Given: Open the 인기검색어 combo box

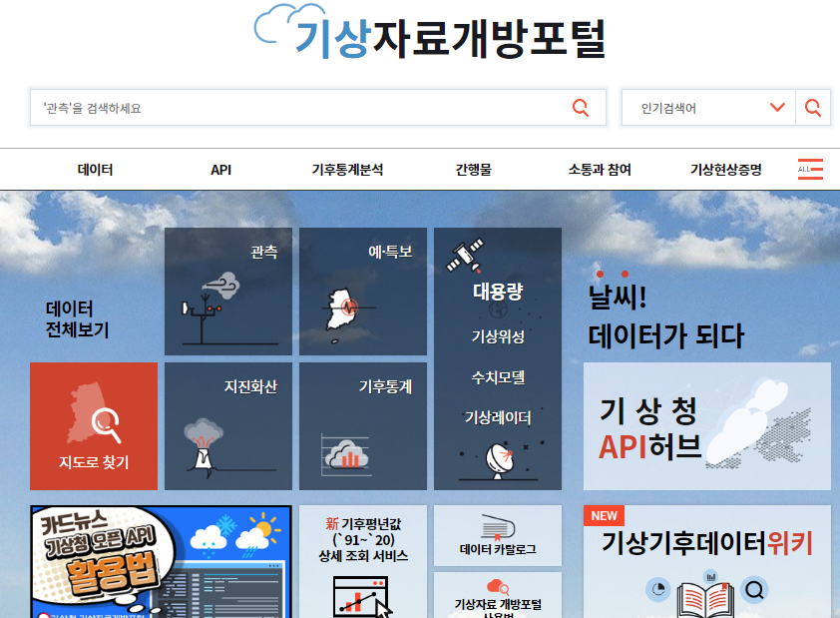Looking at the screenshot, I should (x=708, y=108).
